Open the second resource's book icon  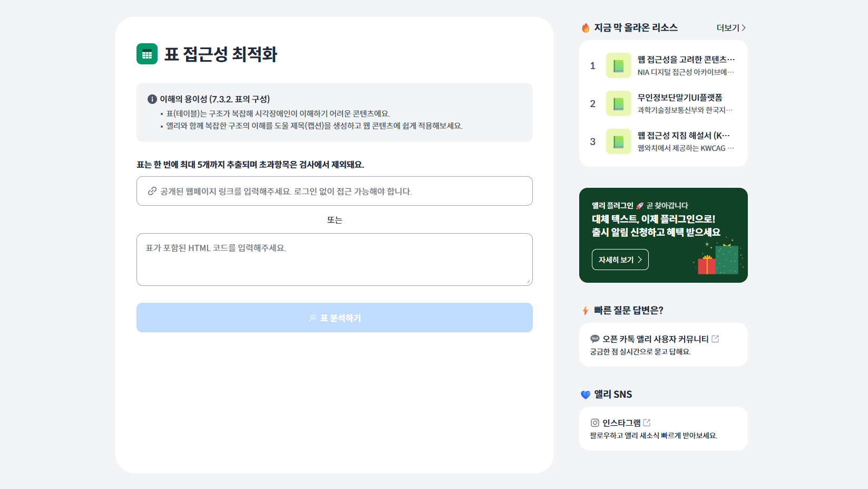pos(619,103)
